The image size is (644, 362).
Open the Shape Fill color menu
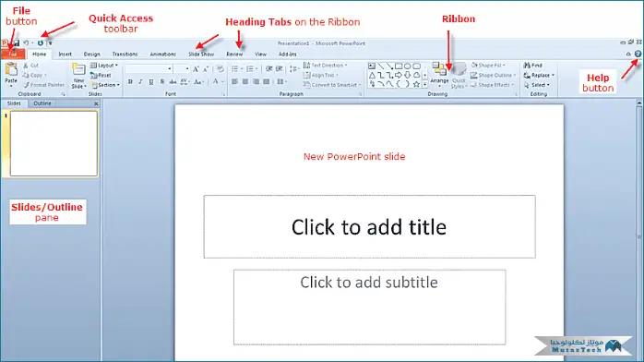[488, 66]
